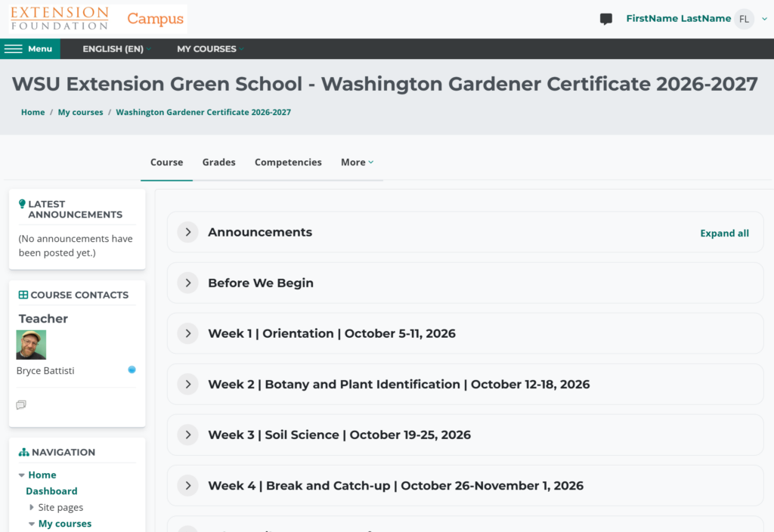This screenshot has height=532, width=774.
Task: Open the Before We Begin title
Action: click(x=261, y=283)
